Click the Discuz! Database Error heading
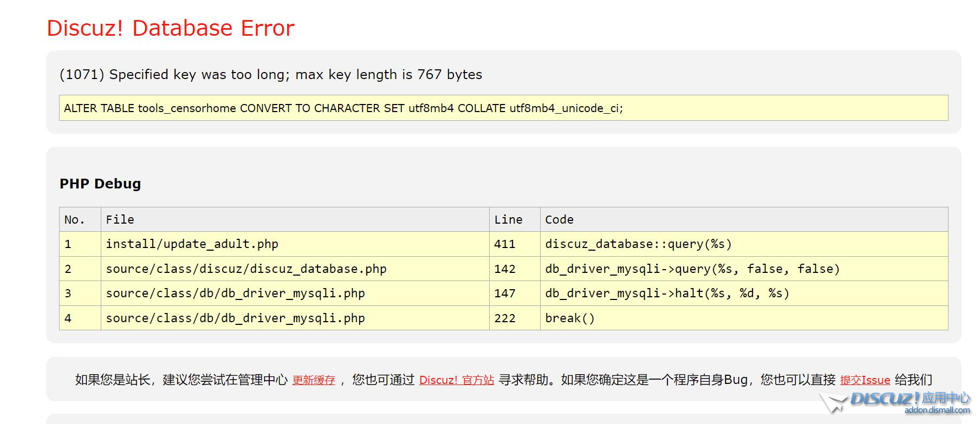The image size is (980, 424). 171,28
